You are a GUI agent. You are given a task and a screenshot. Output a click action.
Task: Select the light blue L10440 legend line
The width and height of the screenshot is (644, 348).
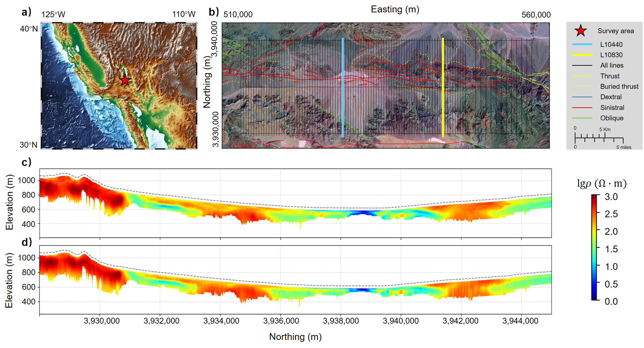click(582, 44)
